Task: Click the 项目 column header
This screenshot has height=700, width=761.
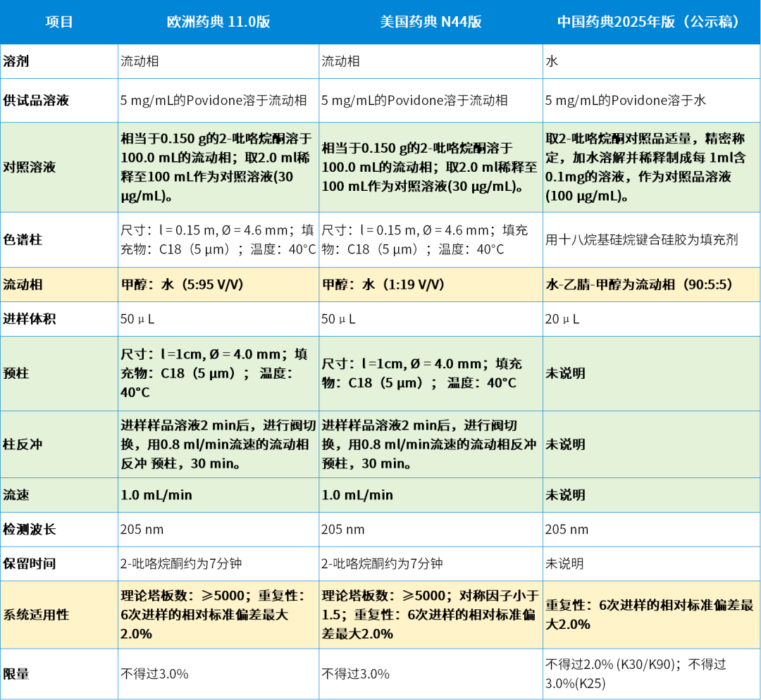Action: click(58, 22)
